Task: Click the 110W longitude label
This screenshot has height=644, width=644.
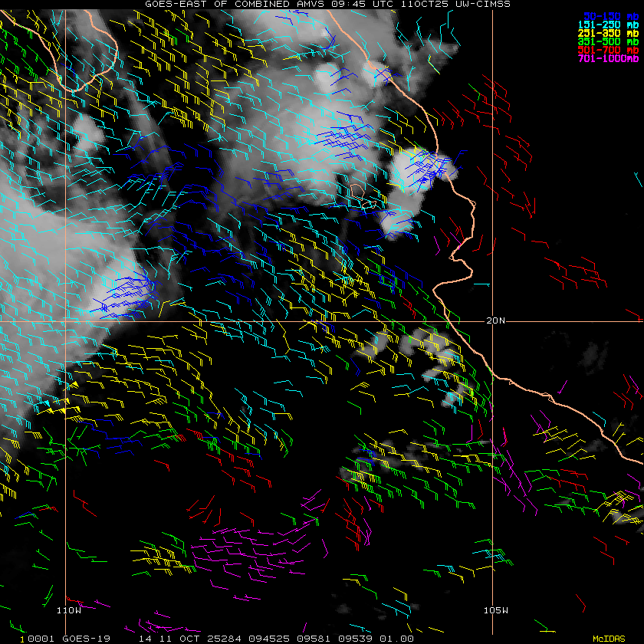Action: tap(69, 610)
